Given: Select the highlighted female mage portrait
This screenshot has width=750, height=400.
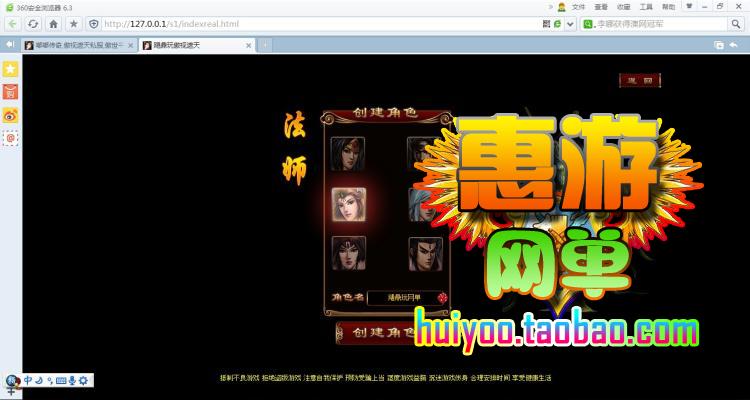Looking at the screenshot, I should click(x=349, y=204).
